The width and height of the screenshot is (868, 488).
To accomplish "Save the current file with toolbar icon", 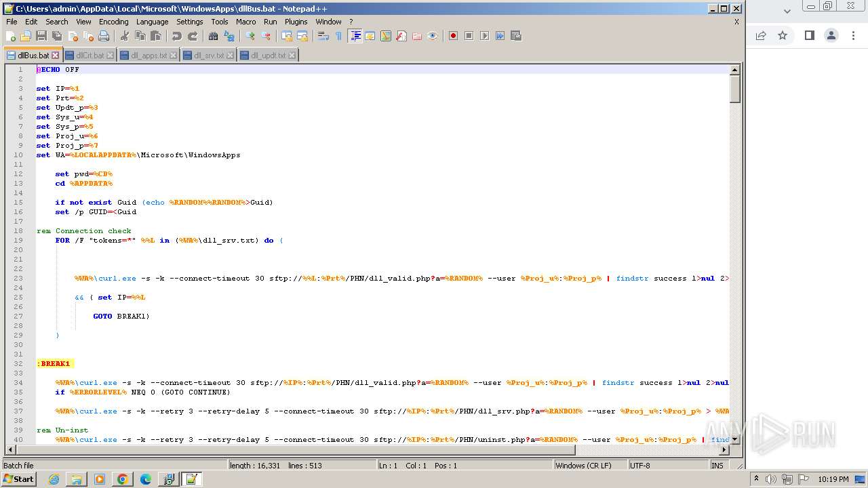I will click(x=41, y=36).
